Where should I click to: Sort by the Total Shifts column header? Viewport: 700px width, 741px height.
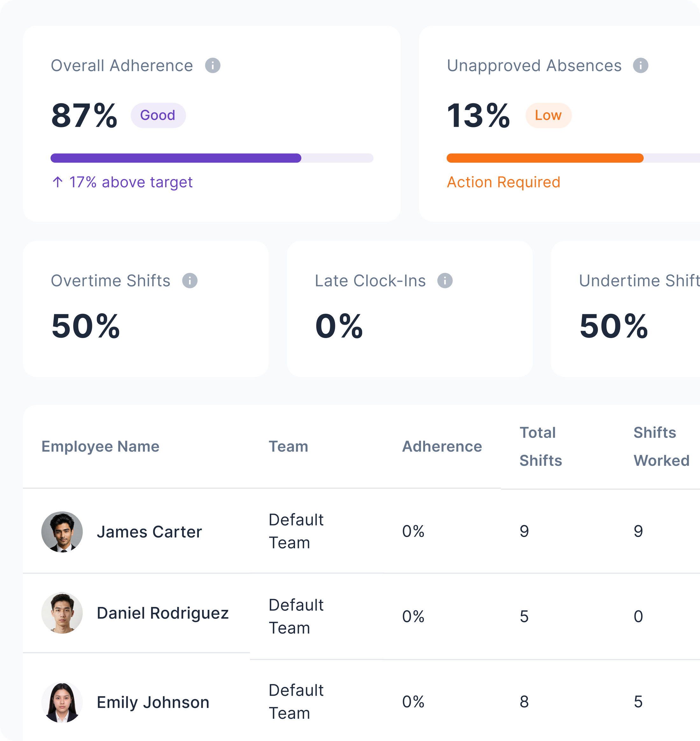(x=541, y=447)
